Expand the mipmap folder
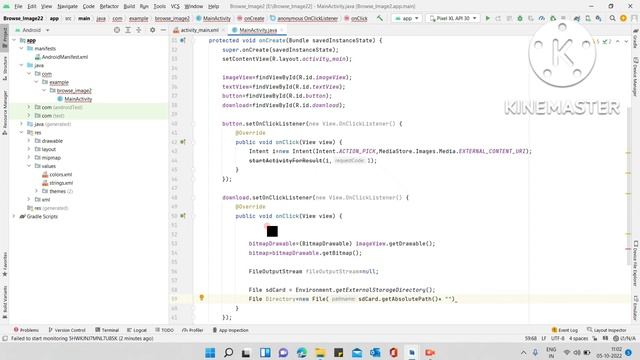Viewport: 640px width, 360px height. (29, 158)
